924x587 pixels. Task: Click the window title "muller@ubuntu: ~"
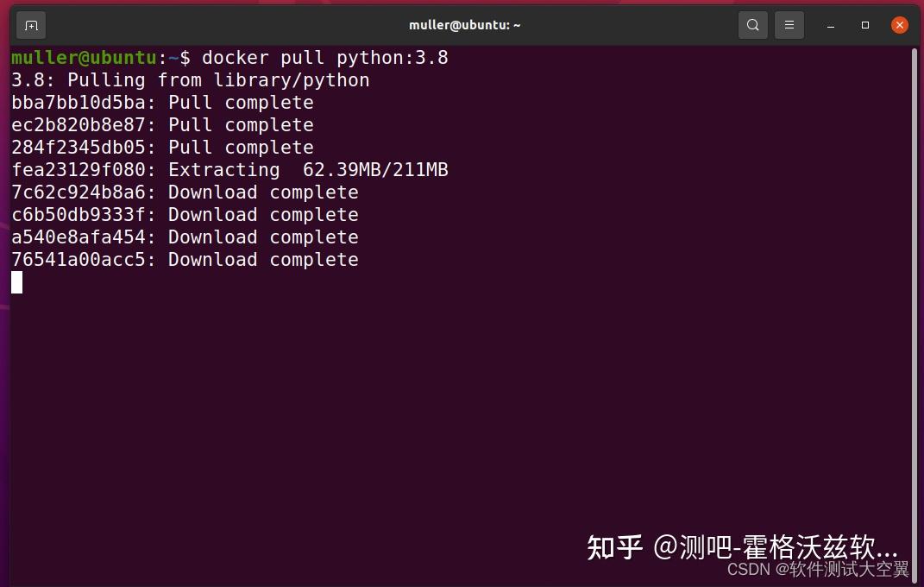point(464,25)
